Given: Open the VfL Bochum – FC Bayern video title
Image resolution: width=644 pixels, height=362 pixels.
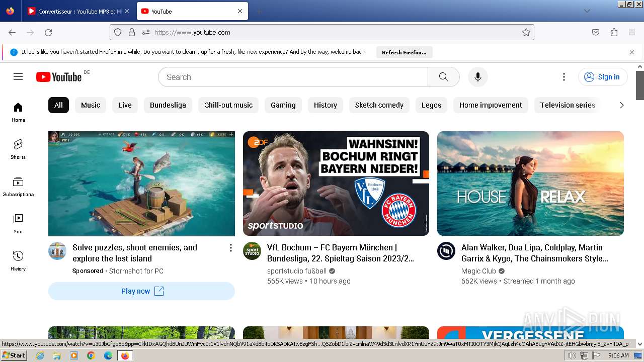Looking at the screenshot, I should 341,253.
